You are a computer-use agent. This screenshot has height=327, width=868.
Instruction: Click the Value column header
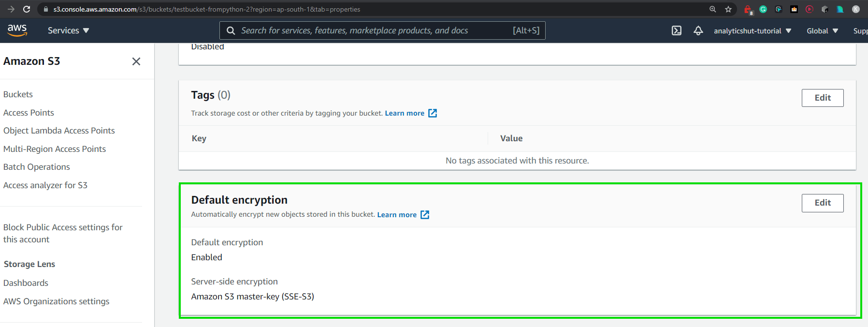pyautogui.click(x=511, y=138)
